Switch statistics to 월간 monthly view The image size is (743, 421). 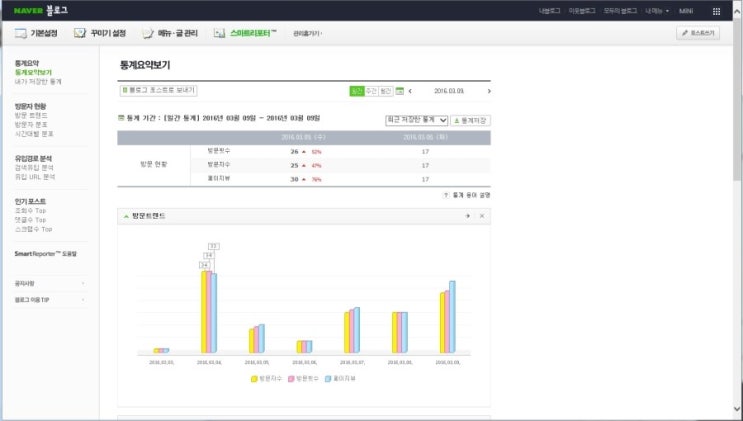386,91
